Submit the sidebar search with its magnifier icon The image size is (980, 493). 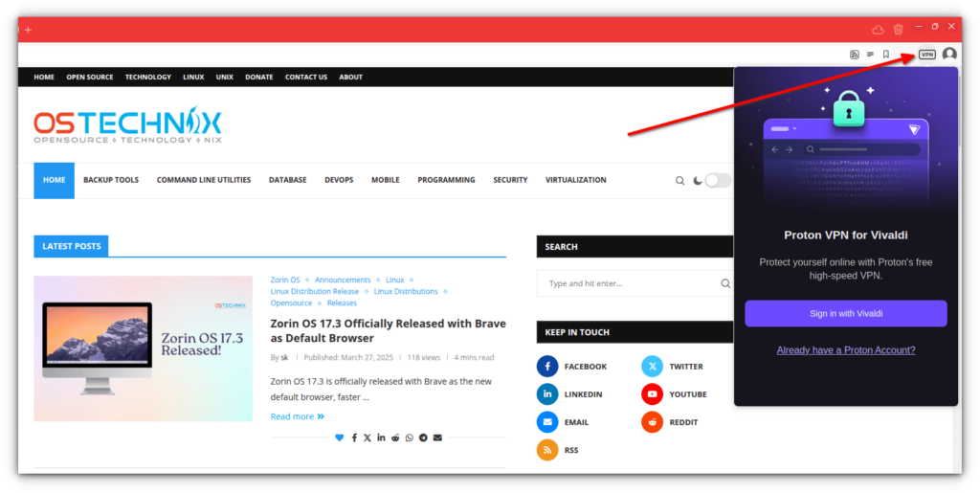coord(725,283)
